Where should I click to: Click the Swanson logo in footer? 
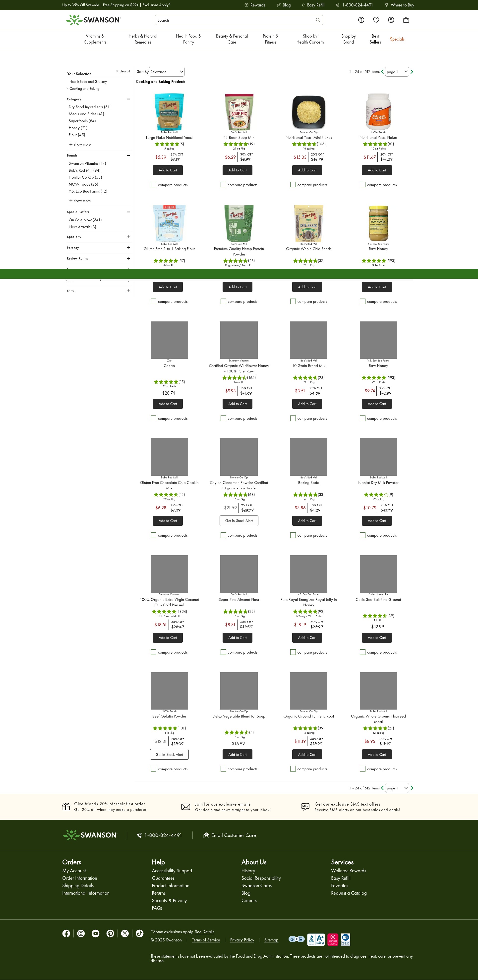[x=90, y=835]
